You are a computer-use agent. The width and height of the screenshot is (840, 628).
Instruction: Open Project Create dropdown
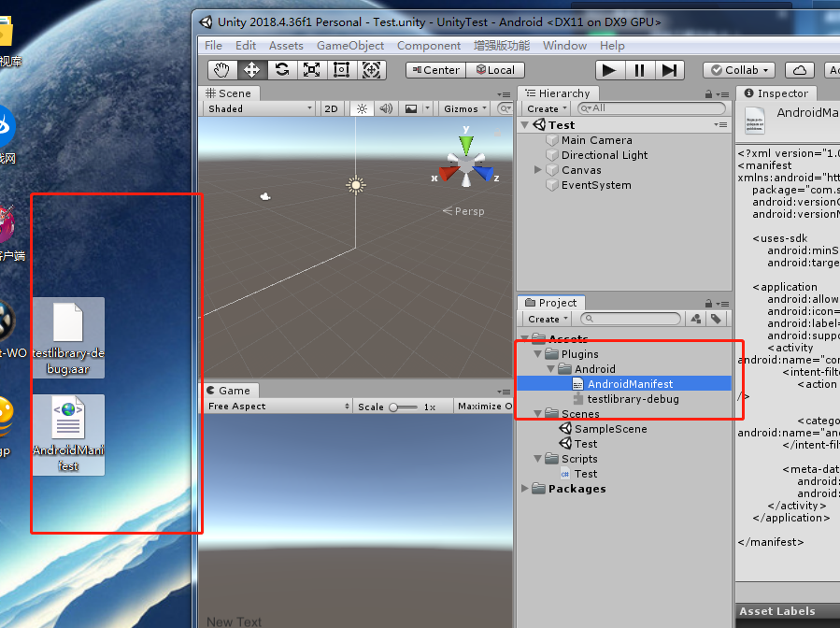click(547, 319)
